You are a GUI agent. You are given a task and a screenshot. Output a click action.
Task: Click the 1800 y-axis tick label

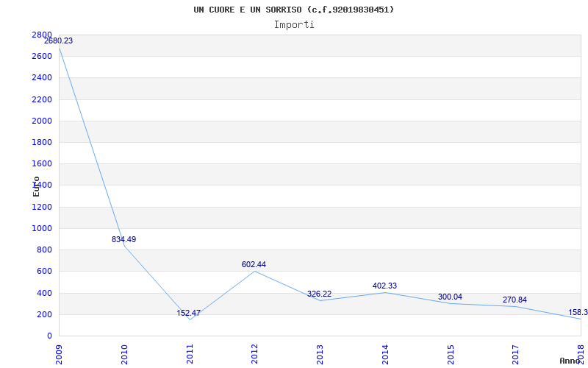tap(42, 142)
